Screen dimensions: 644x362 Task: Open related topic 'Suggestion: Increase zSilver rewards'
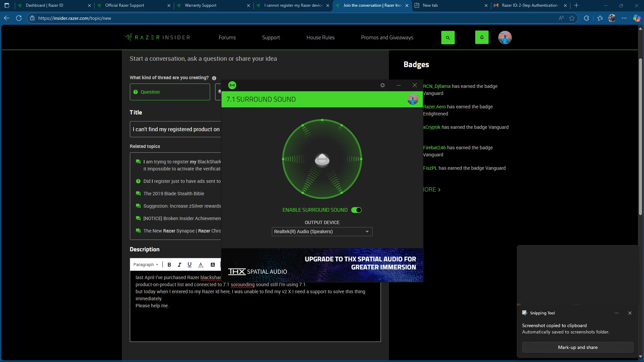click(x=182, y=206)
